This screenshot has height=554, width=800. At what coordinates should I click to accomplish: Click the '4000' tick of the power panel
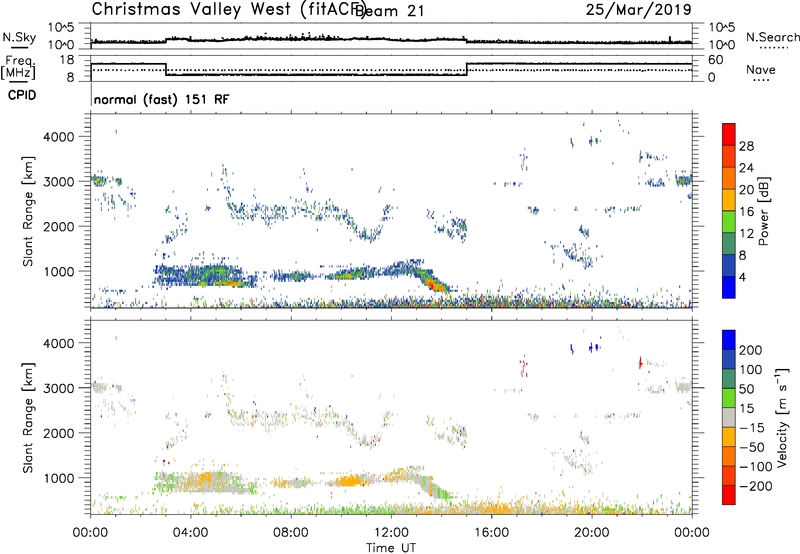(58, 137)
